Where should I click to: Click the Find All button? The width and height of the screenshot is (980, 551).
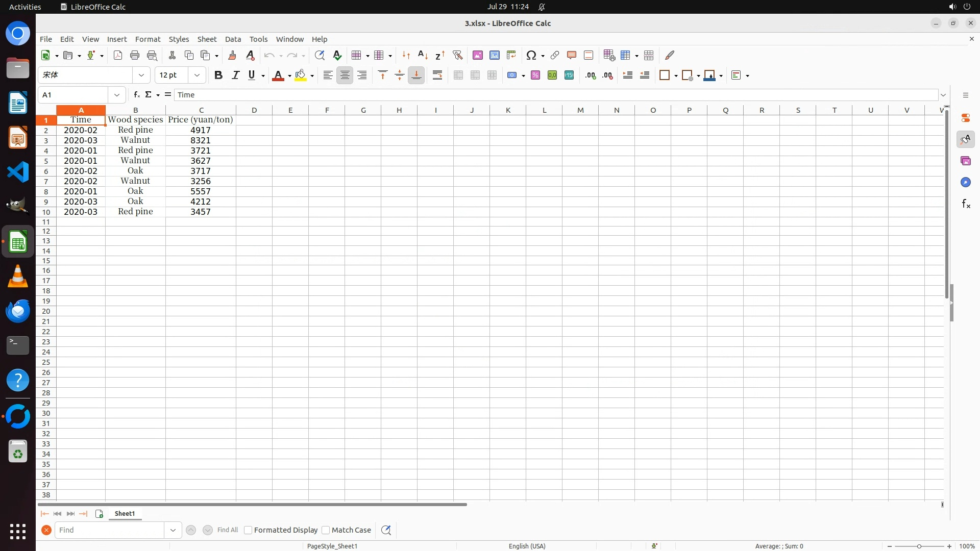coord(227,530)
